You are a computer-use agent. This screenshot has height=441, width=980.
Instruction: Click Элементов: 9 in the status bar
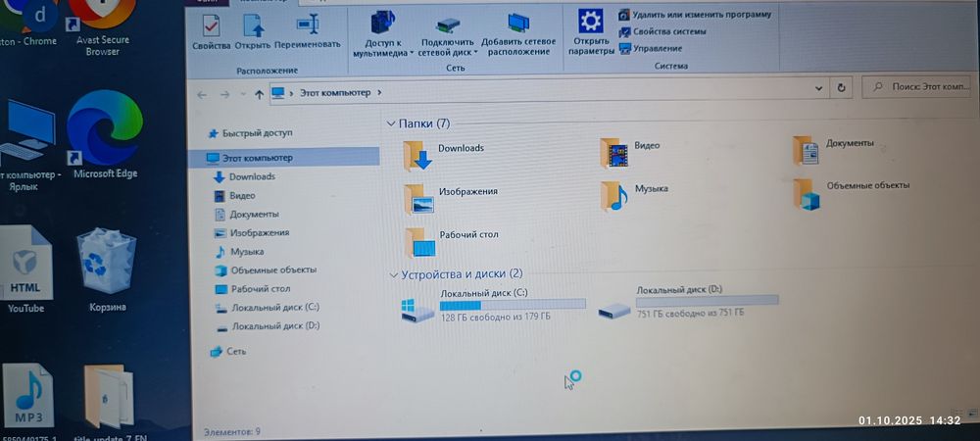click(x=232, y=431)
